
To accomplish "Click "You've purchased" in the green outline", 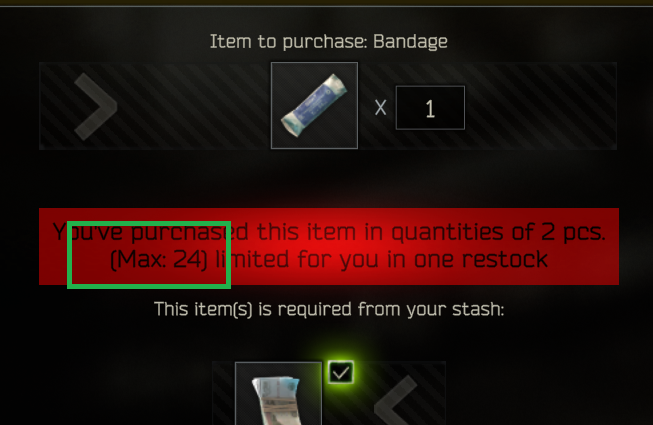I will click(151, 232).
